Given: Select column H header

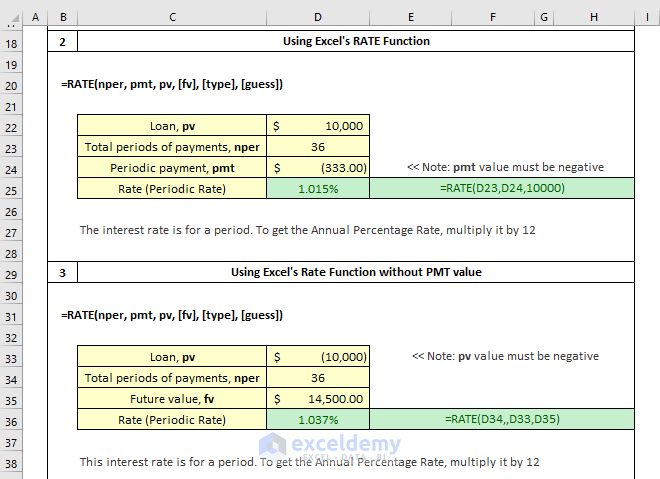Looking at the screenshot, I should [x=594, y=17].
